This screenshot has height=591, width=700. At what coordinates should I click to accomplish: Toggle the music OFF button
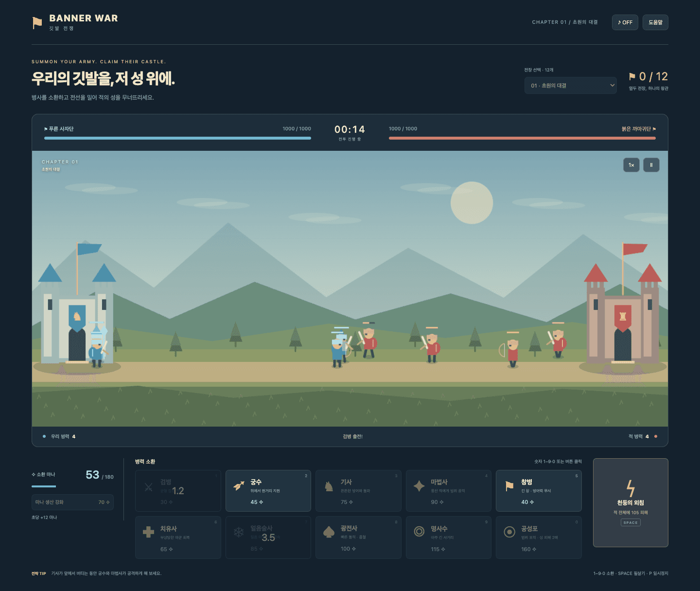click(625, 22)
